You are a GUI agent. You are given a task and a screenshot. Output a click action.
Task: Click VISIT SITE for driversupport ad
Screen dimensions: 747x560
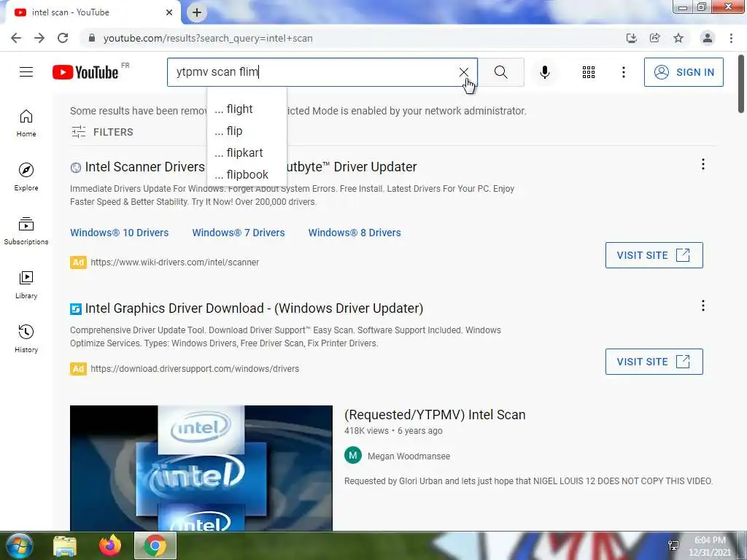point(654,362)
